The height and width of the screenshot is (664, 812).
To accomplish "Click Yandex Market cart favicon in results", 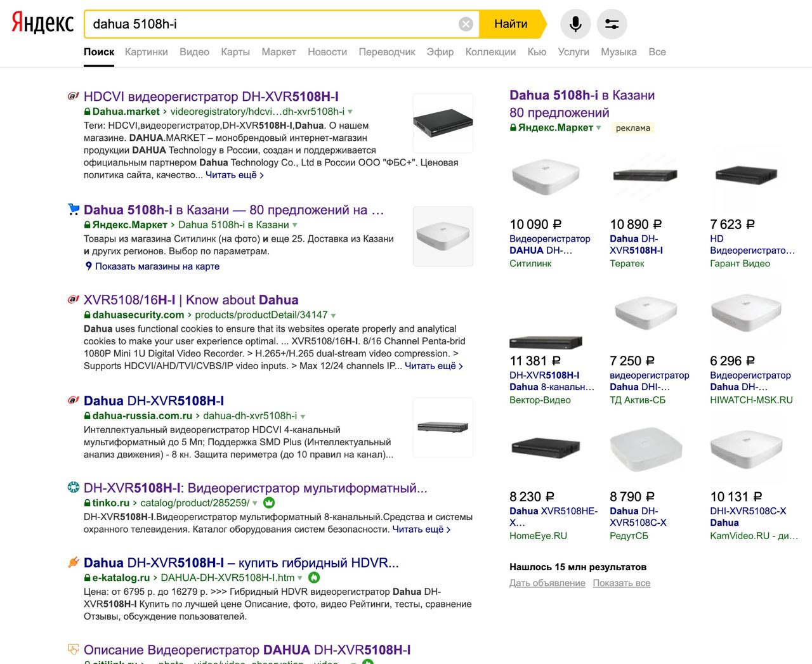I will tap(74, 209).
